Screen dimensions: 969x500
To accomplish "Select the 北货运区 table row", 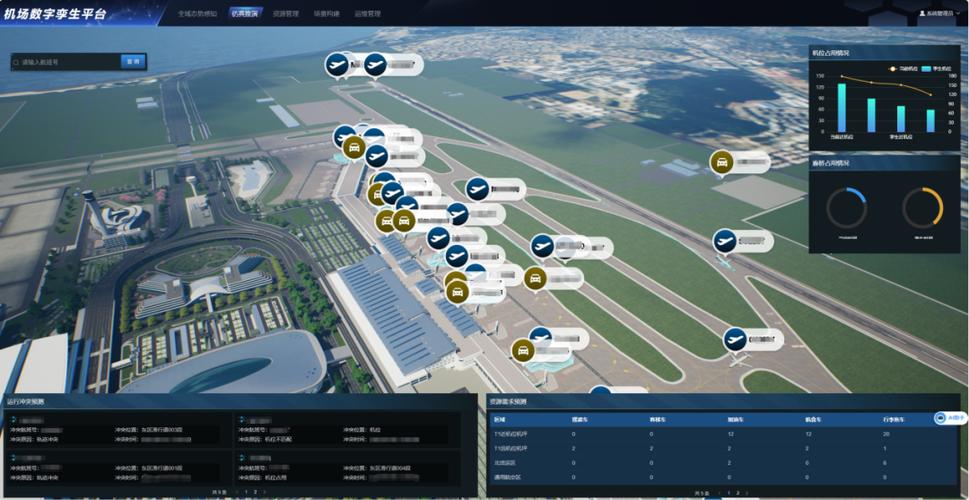I will coord(723,462).
